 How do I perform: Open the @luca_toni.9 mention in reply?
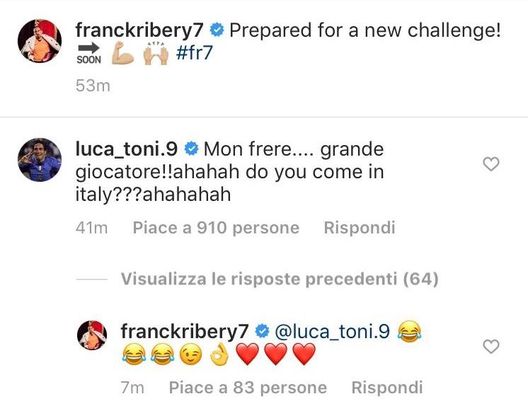(x=332, y=331)
